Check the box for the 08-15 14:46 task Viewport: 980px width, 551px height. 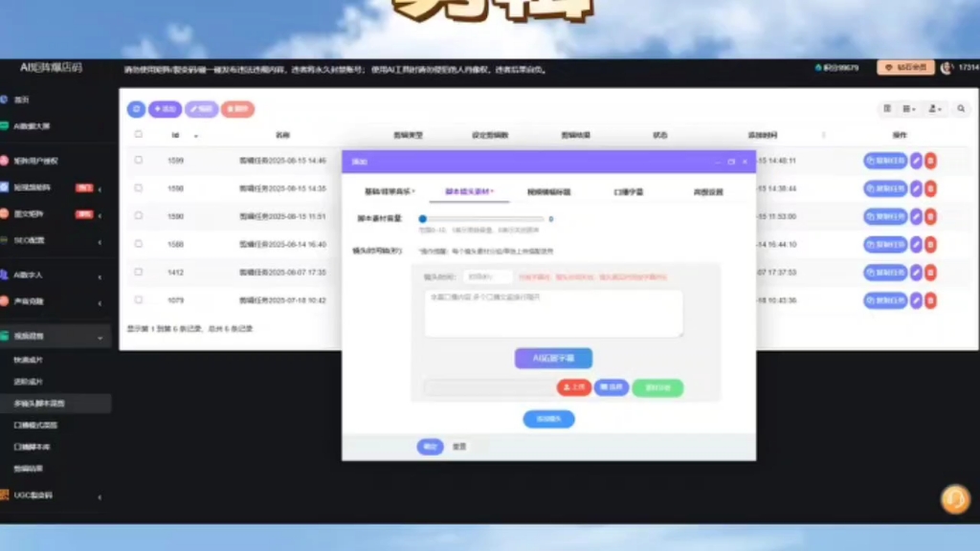[x=138, y=160]
